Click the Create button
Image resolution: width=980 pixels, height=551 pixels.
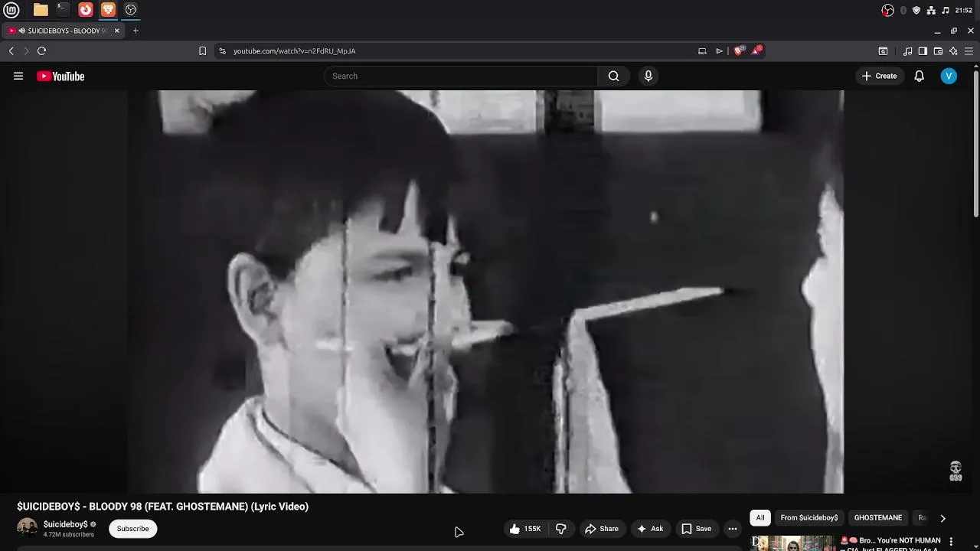(x=879, y=76)
